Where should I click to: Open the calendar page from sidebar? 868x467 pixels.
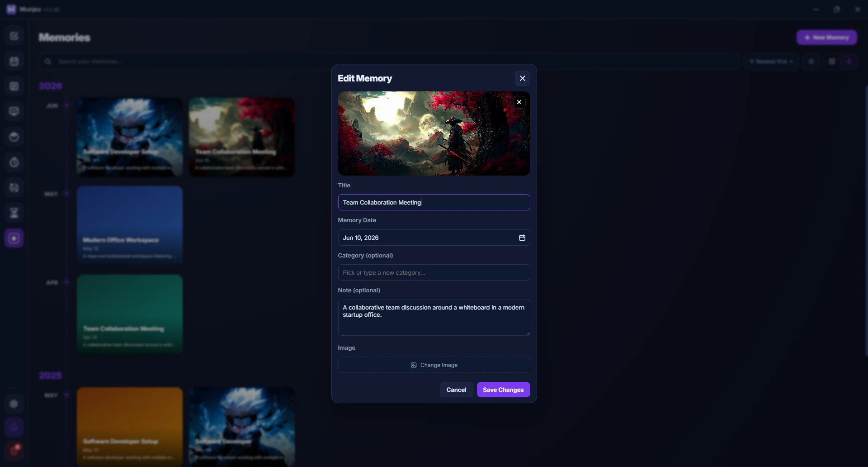click(14, 61)
